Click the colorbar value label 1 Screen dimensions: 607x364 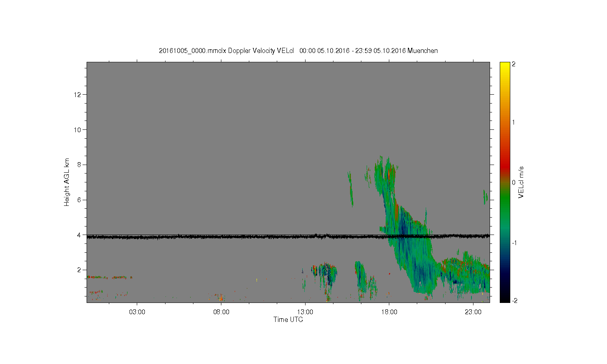pos(514,123)
